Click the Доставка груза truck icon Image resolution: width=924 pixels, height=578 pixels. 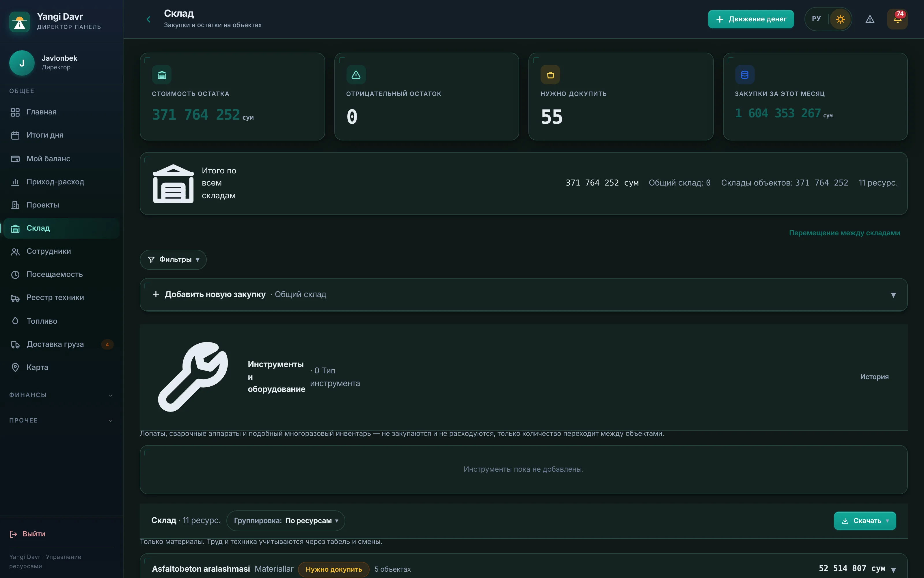[15, 344]
